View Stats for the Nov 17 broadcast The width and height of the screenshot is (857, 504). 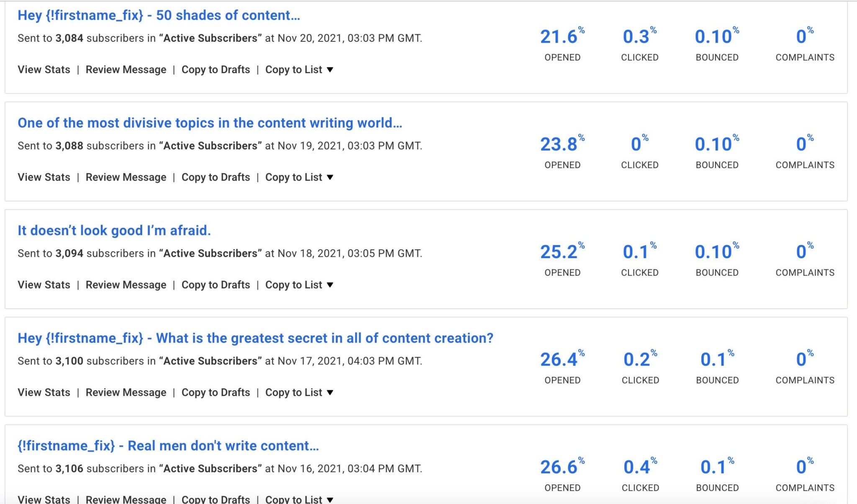coord(44,392)
